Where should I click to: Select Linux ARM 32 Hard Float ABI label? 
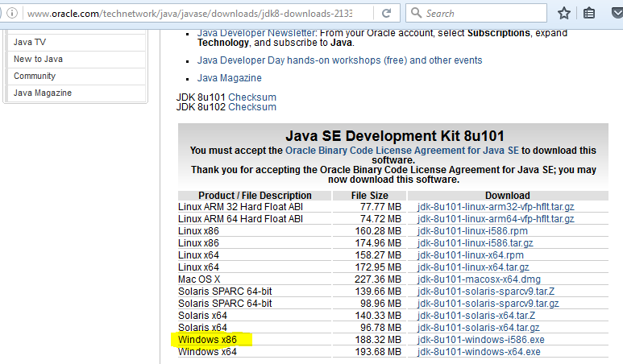point(240,207)
